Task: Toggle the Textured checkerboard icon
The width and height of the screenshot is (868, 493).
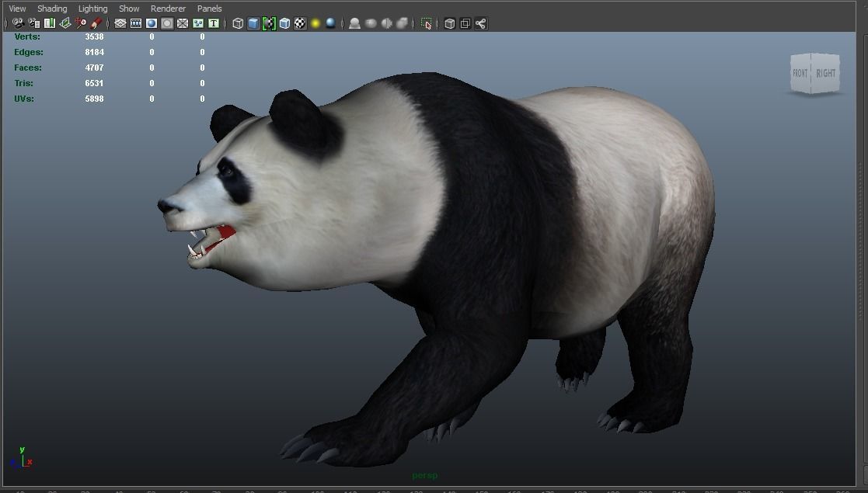Action: pyautogui.click(x=299, y=23)
